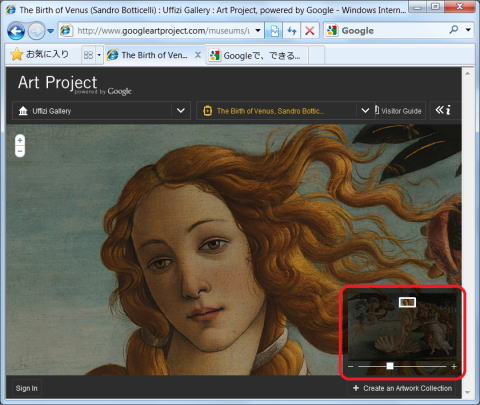Click the page scrollbar up arrow
The height and width of the screenshot is (405, 480).
click(468, 73)
